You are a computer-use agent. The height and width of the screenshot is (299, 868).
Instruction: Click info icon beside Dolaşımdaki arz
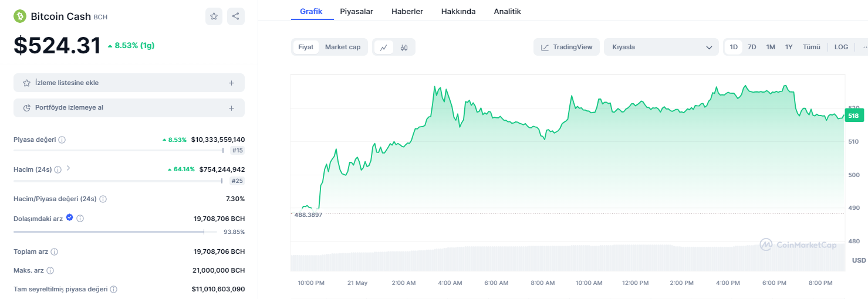[x=80, y=218]
